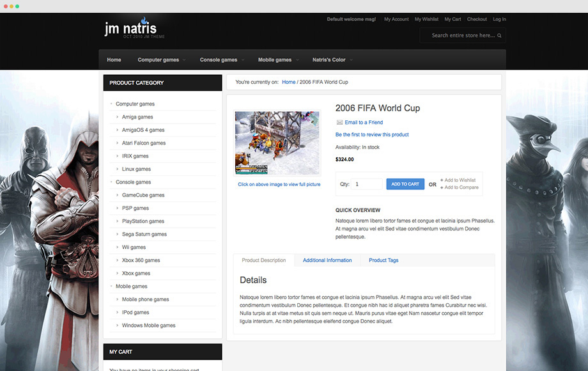Select PlayStation games category
The width and height of the screenshot is (588, 371).
pos(143,221)
